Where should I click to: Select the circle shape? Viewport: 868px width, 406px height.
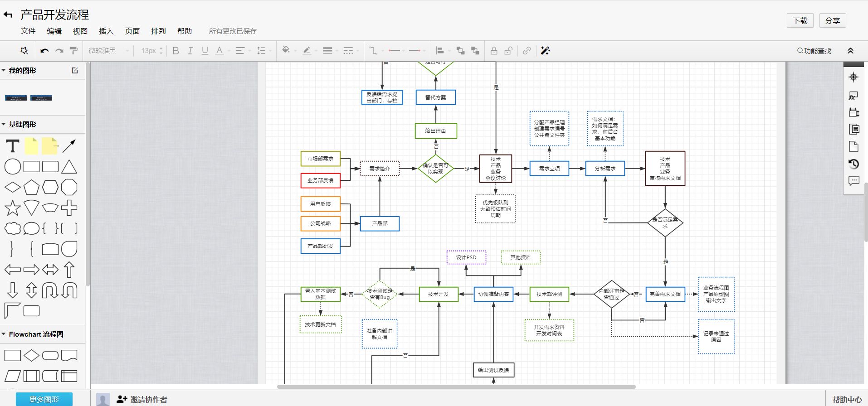pos(13,167)
